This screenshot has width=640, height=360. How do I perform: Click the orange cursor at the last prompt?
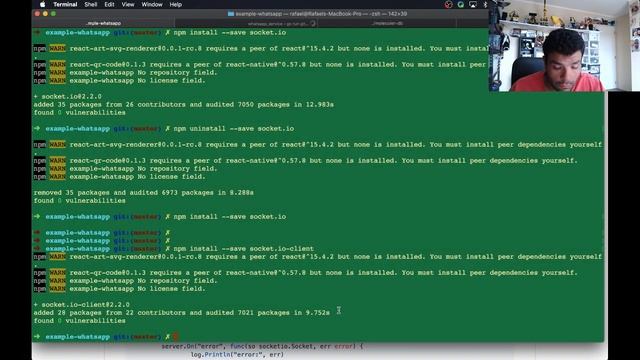176,337
